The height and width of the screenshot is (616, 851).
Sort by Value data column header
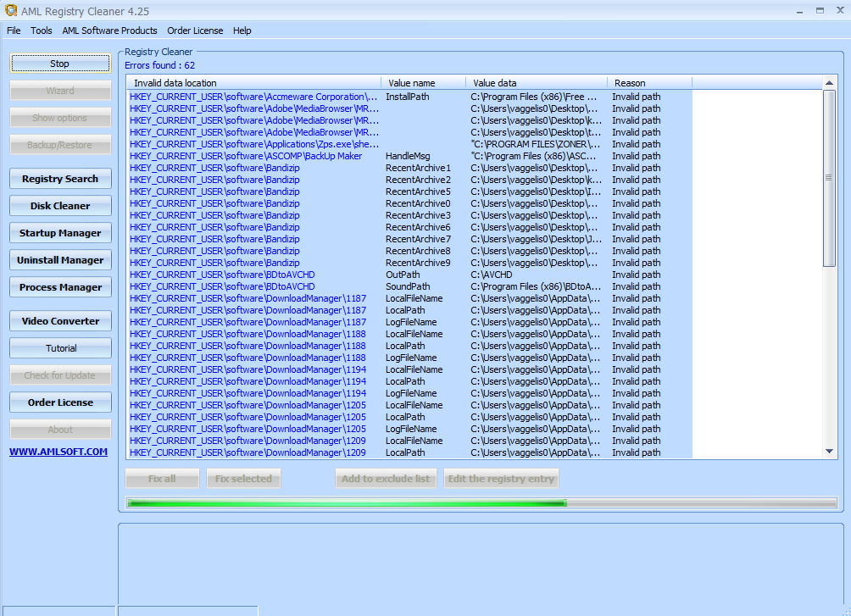pos(537,83)
